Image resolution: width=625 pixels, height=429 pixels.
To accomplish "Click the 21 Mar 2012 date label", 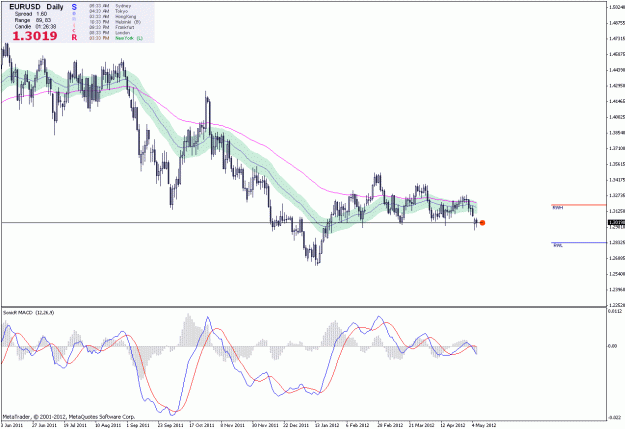I will (421, 425).
